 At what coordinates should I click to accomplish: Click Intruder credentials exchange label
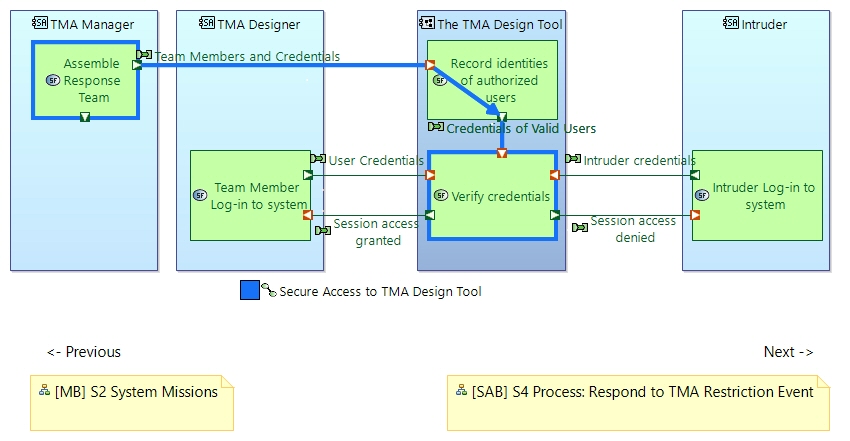[x=640, y=160]
